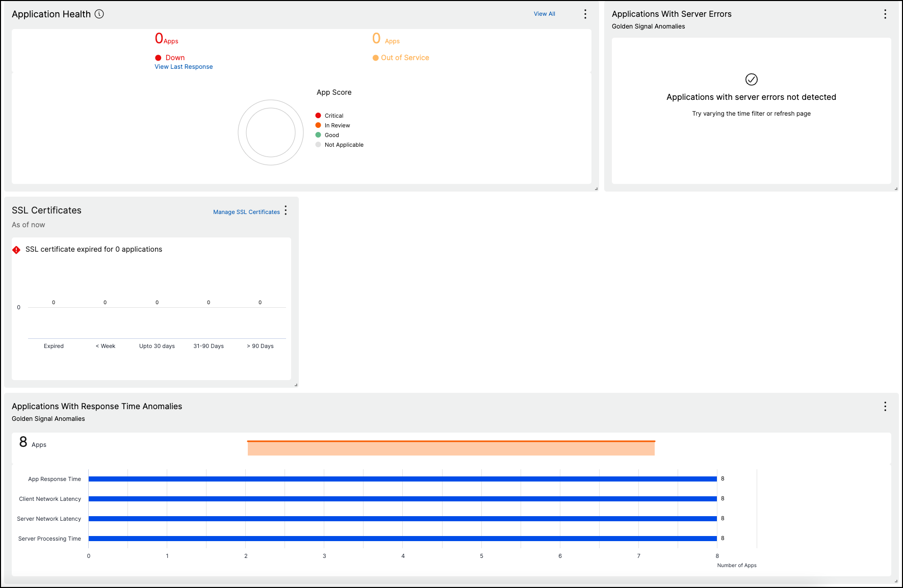Screen dimensions: 903x588
Task: Open the View All link
Action: 545,14
